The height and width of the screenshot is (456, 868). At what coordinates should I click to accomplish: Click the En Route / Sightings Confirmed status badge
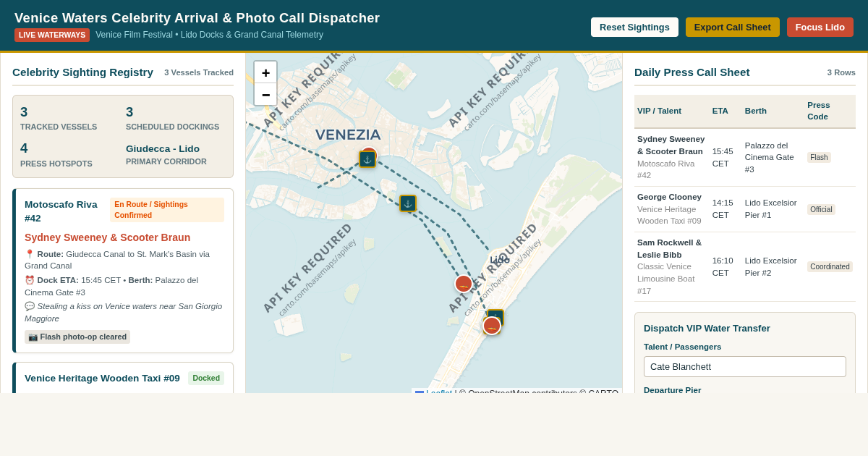tap(167, 210)
